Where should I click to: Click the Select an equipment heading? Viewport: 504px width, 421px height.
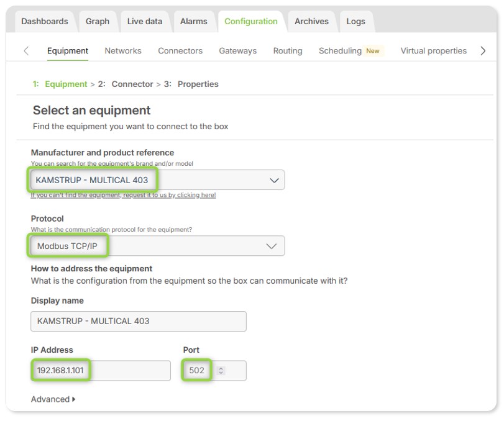pyautogui.click(x=91, y=110)
